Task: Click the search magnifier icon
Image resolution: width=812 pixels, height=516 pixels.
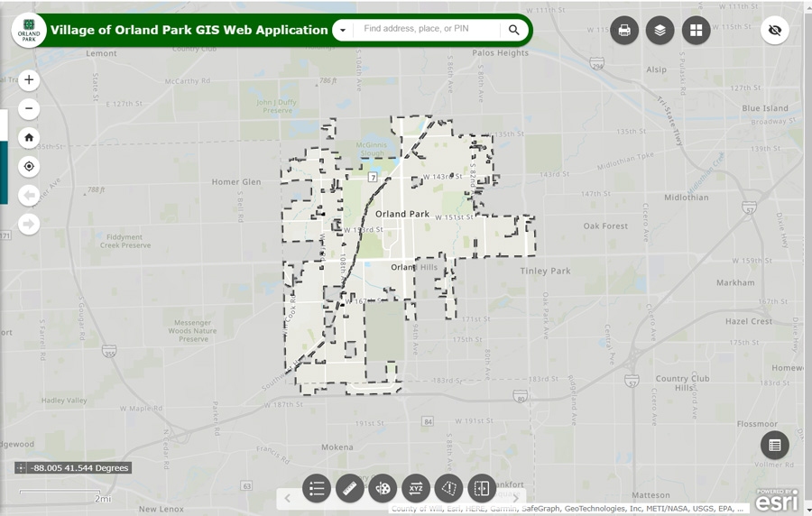Action: [x=513, y=30]
